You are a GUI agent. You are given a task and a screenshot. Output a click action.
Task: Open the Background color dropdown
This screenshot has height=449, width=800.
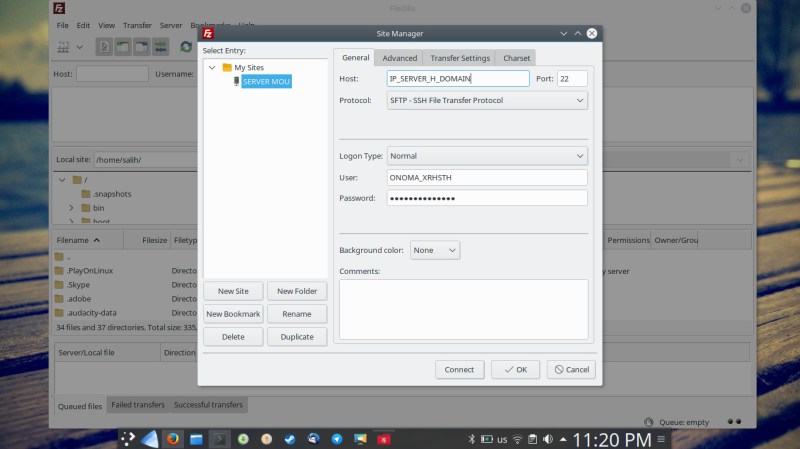(x=435, y=250)
